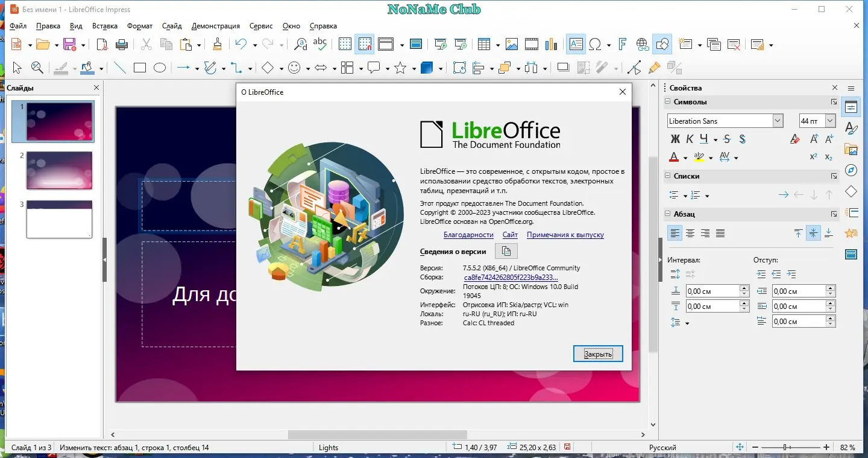Open the build hash link ca8fe7424262805f223b9a233
This screenshot has height=458, width=868.
[x=511, y=277]
